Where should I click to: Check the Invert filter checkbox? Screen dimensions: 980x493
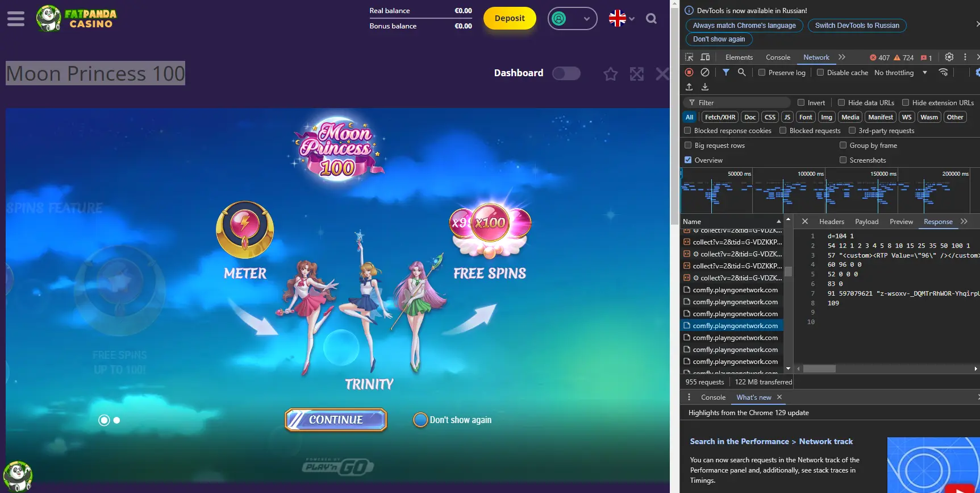[x=801, y=102]
